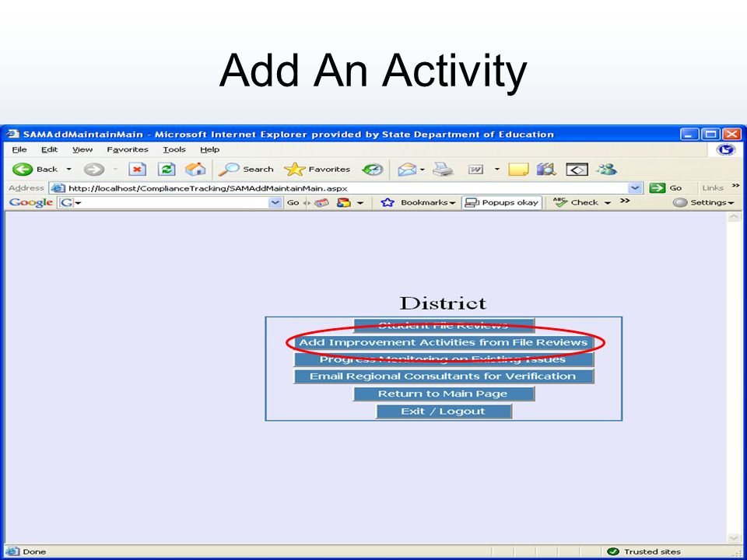
Task: Open the Search pane in toolbar
Action: click(x=247, y=169)
